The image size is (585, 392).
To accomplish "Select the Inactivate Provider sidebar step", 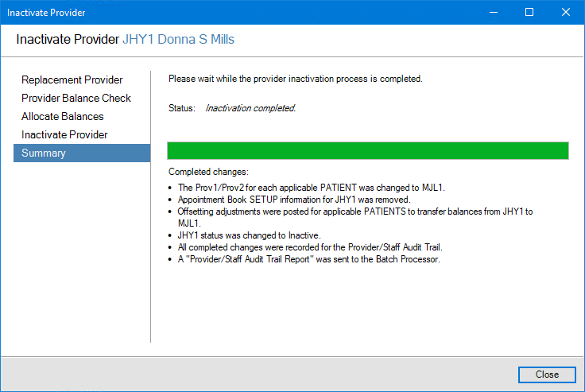I will 64,135.
